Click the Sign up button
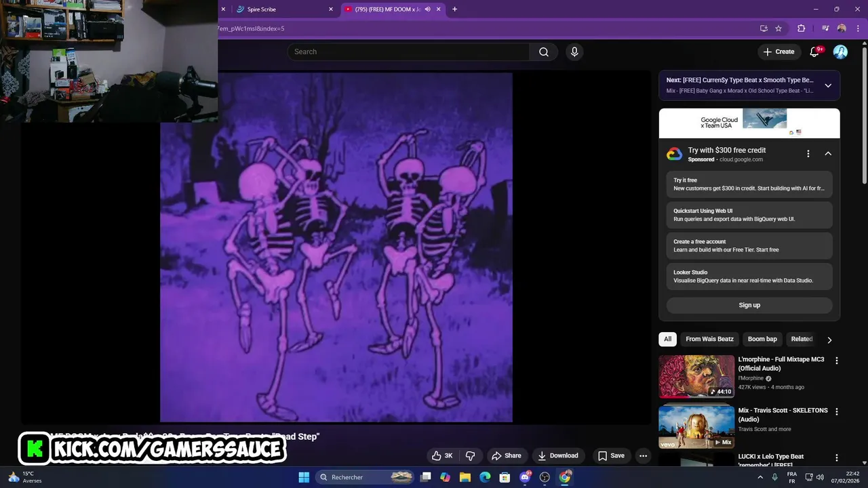The height and width of the screenshot is (488, 868). click(x=749, y=305)
